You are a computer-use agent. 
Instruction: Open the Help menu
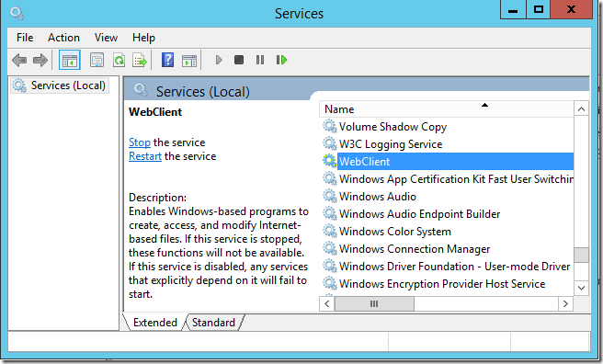pos(143,38)
